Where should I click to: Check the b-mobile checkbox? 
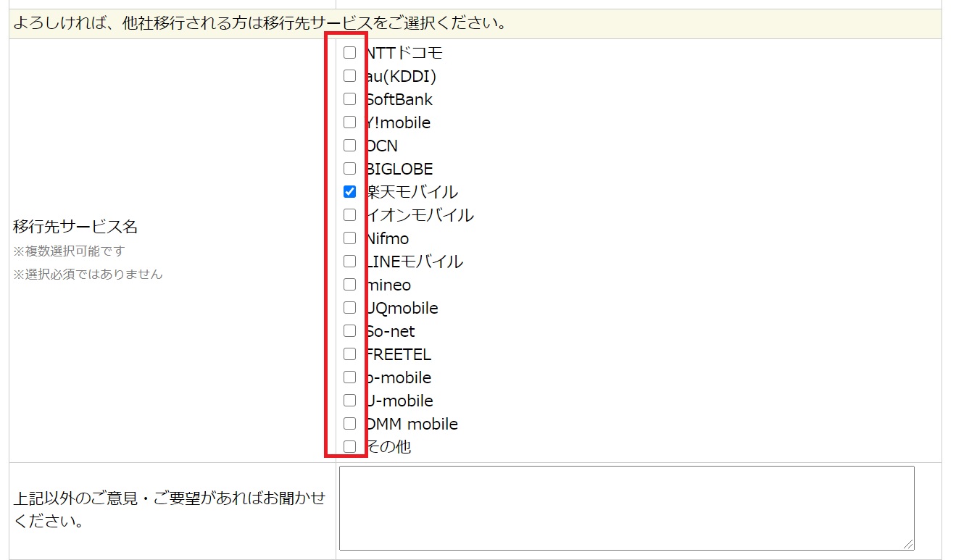350,377
